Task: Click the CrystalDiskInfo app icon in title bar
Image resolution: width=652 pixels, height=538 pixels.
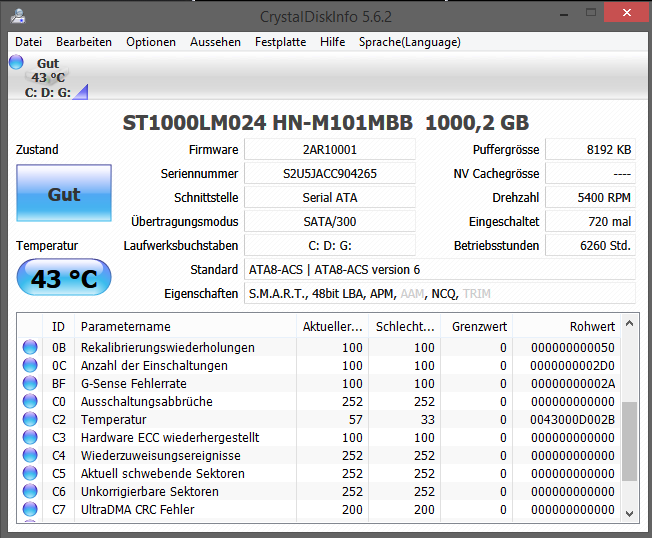Action: (x=18, y=16)
